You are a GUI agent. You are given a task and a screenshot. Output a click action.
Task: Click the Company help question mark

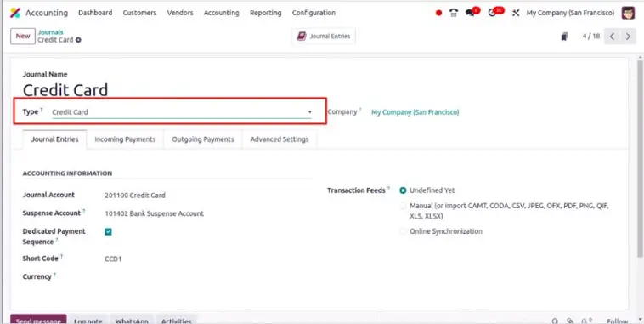(360, 110)
